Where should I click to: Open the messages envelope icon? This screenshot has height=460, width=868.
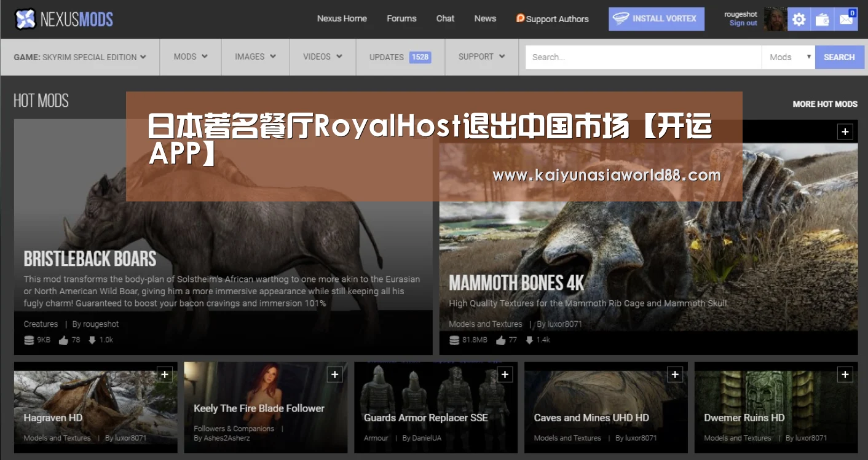846,20
